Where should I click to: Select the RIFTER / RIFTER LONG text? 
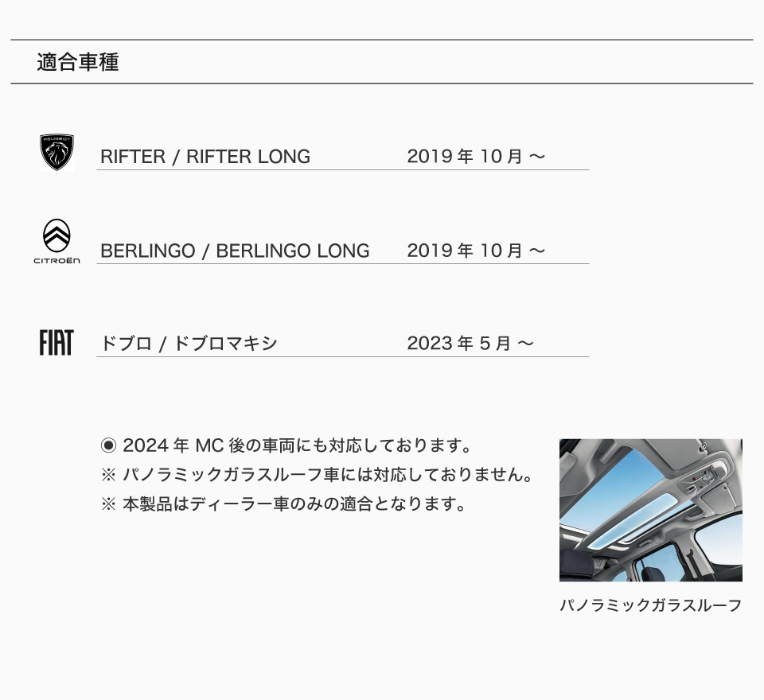point(205,157)
